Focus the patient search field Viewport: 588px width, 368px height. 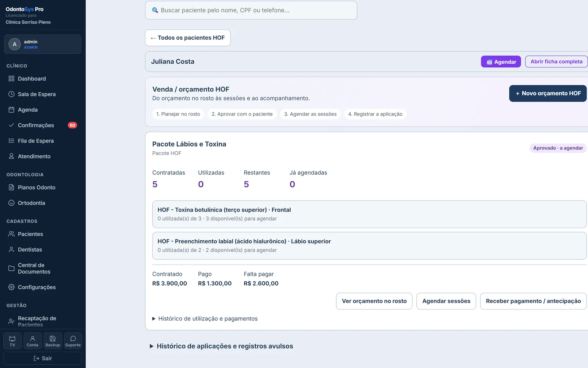(251, 10)
